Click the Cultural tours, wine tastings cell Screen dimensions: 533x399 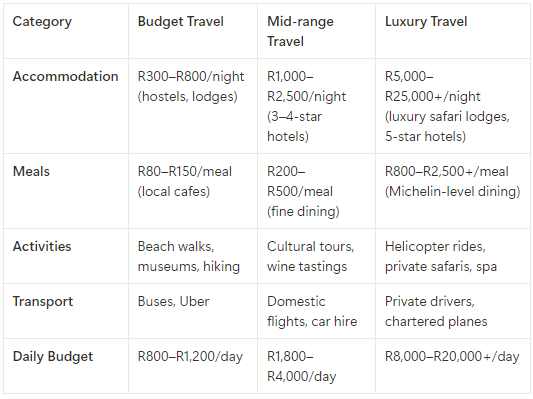pyautogui.click(x=316, y=256)
